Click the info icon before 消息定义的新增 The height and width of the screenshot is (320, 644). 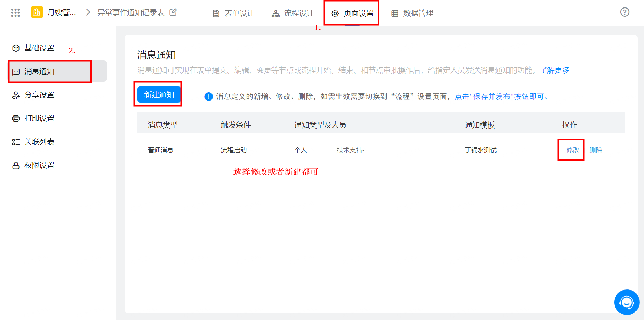pos(209,97)
